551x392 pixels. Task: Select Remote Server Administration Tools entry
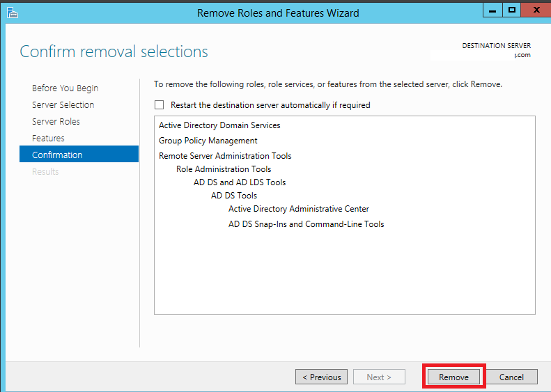click(225, 155)
